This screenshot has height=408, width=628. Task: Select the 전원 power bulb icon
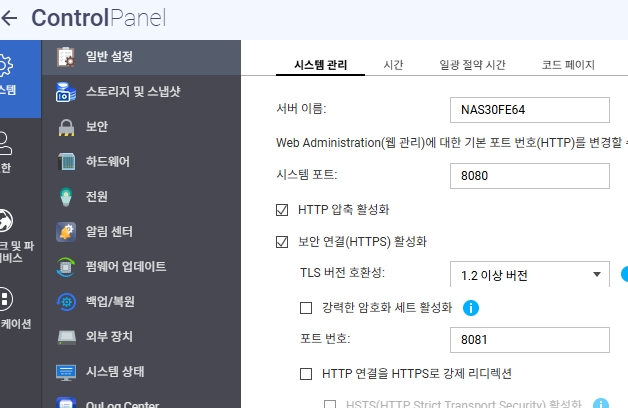point(67,197)
